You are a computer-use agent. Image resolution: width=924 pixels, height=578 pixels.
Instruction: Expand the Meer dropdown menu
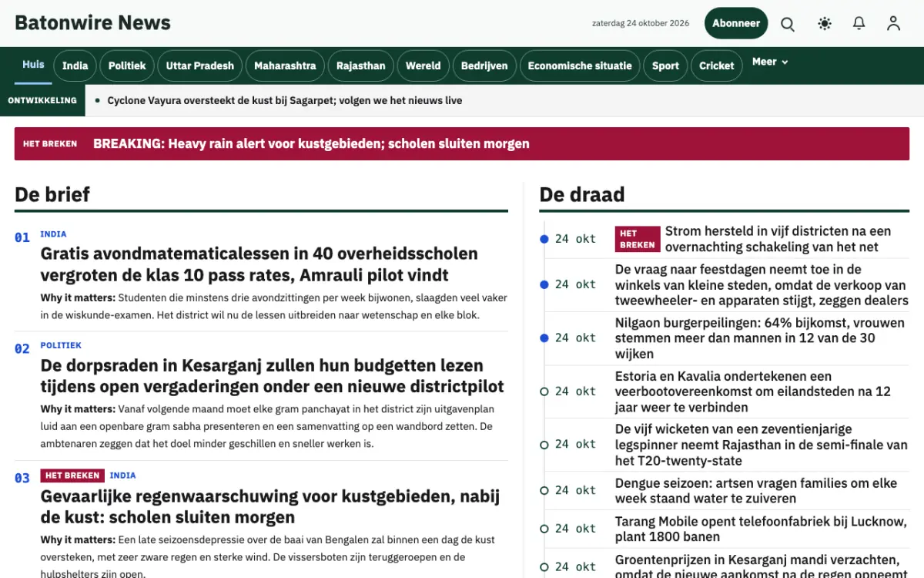(x=770, y=62)
